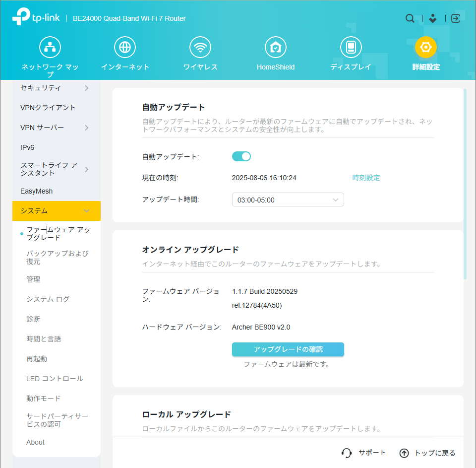This screenshot has width=476, height=468.
Task: Click the logout icon
Action: pos(456,18)
